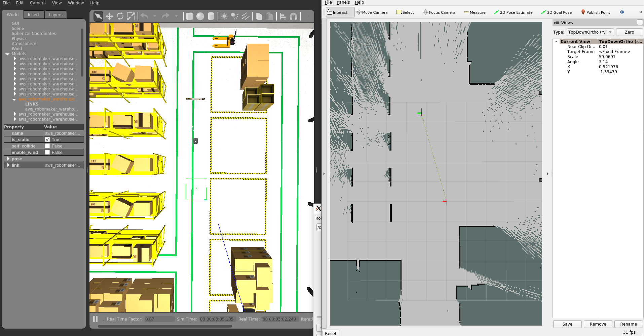The width and height of the screenshot is (644, 336).
Task: Click the Save view button
Action: (x=567, y=324)
